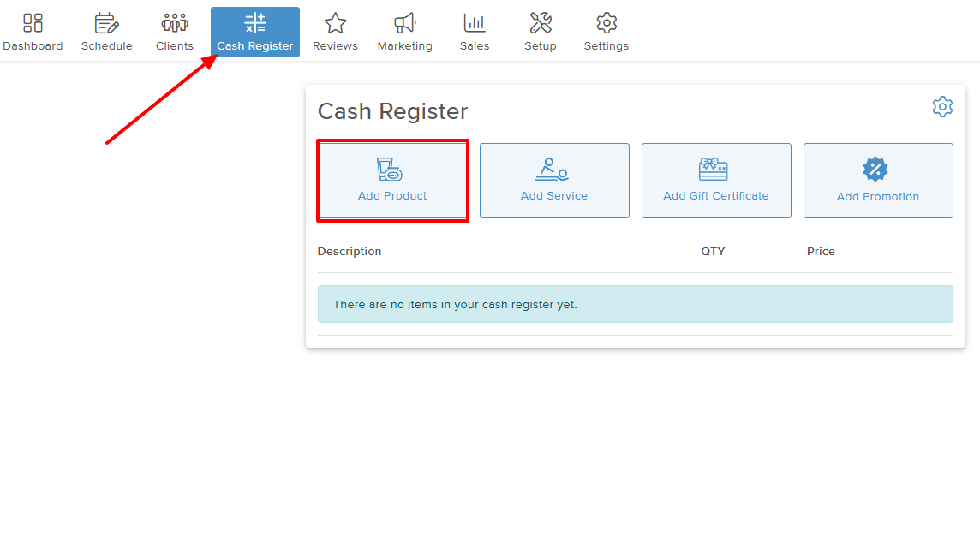Click the QTY column header
Screen dimensions: 980x560
[713, 252]
